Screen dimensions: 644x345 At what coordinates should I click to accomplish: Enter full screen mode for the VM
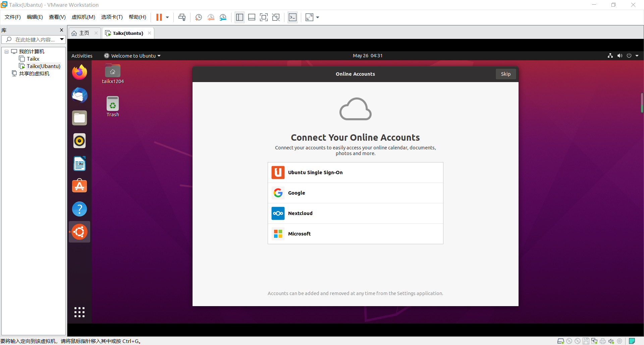[x=264, y=17]
